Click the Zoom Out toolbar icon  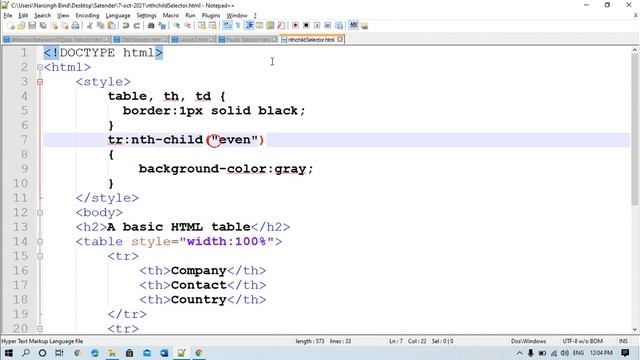(187, 26)
